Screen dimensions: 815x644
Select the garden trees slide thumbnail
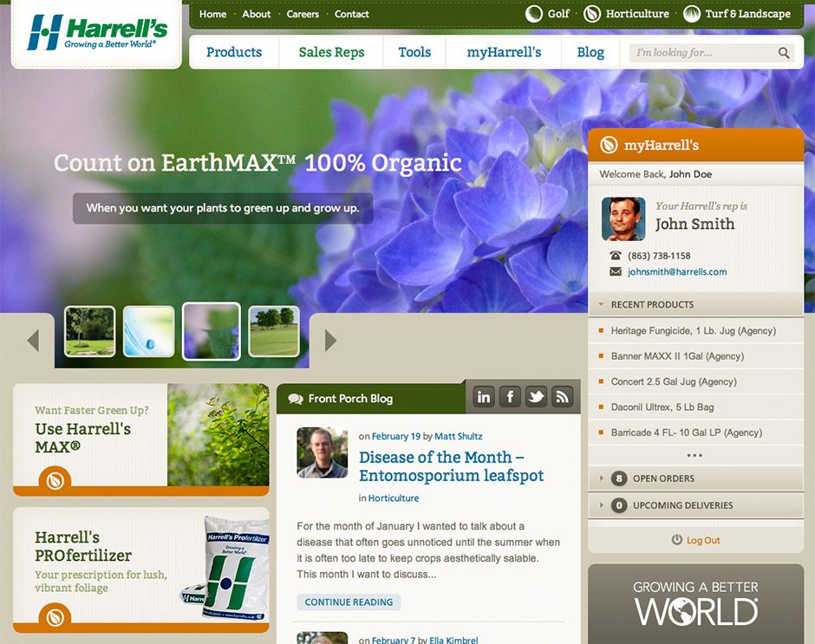(89, 331)
